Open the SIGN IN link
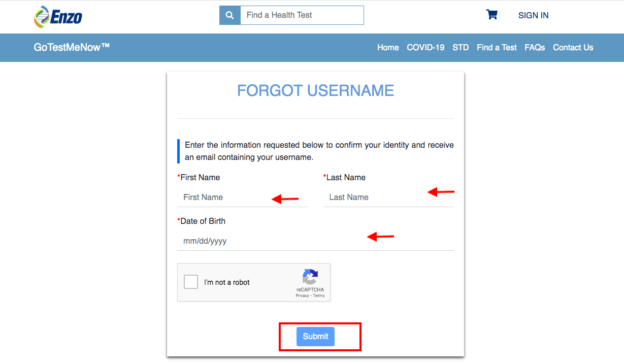Viewport: 624px width, 364px height. pos(533,15)
